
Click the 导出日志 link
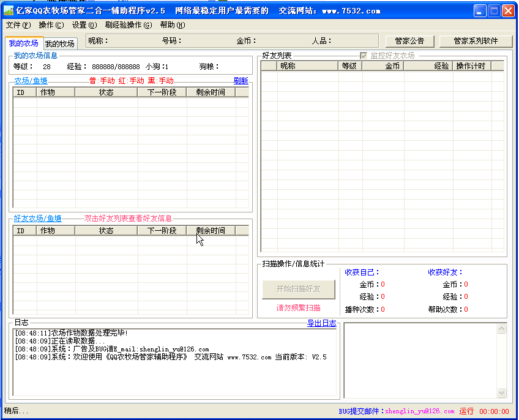[x=322, y=323]
